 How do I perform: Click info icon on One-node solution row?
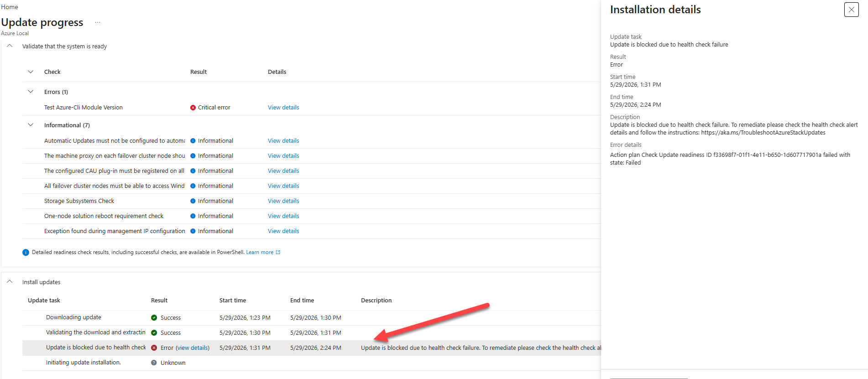tap(193, 216)
